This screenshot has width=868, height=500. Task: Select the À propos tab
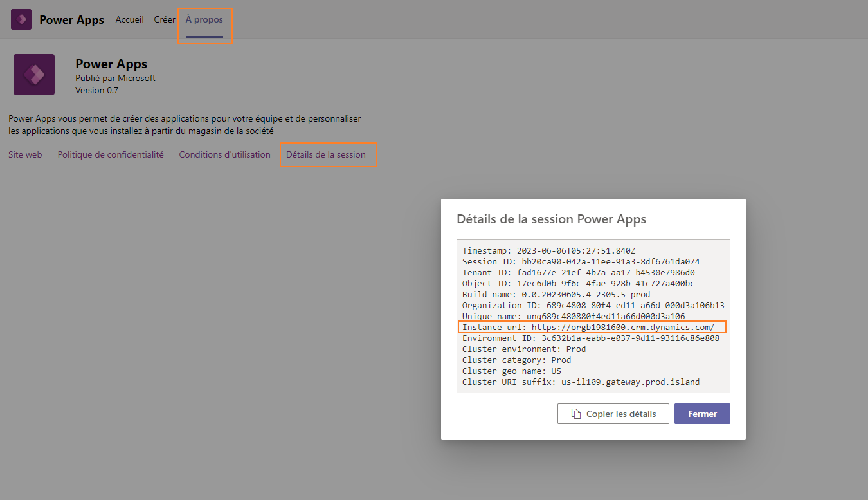pyautogui.click(x=204, y=20)
